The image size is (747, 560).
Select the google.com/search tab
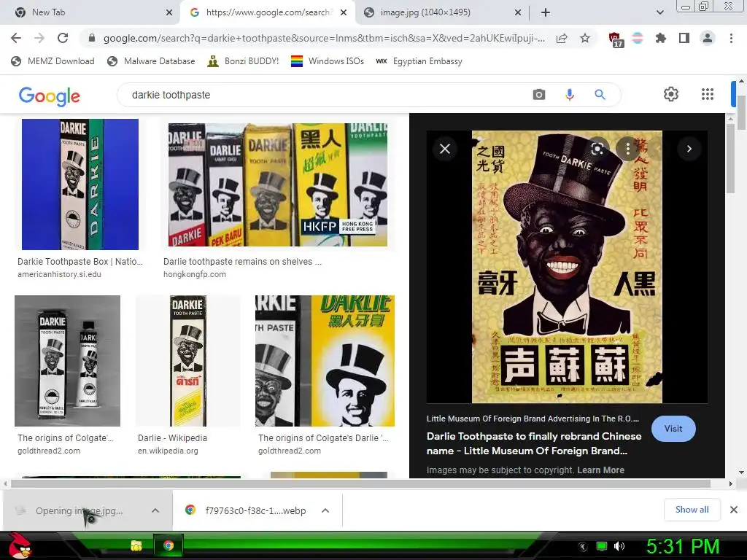(x=268, y=12)
